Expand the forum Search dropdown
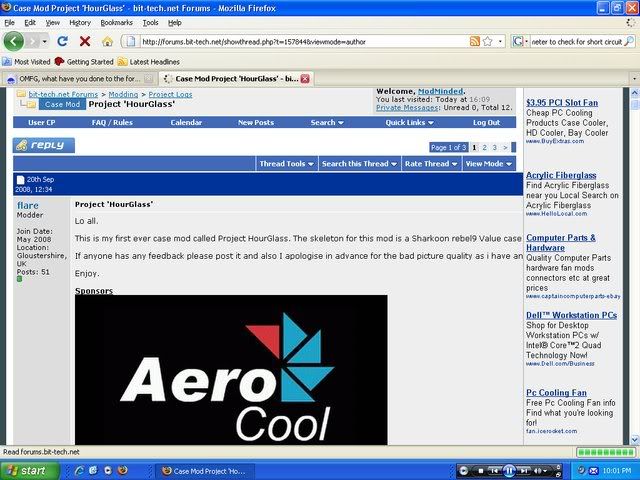 point(327,122)
